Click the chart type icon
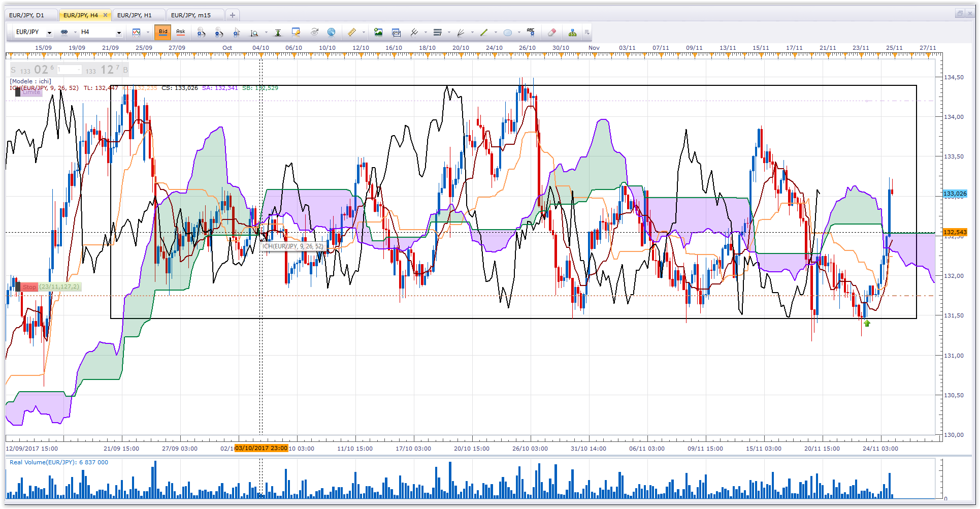980x509 pixels. [137, 32]
